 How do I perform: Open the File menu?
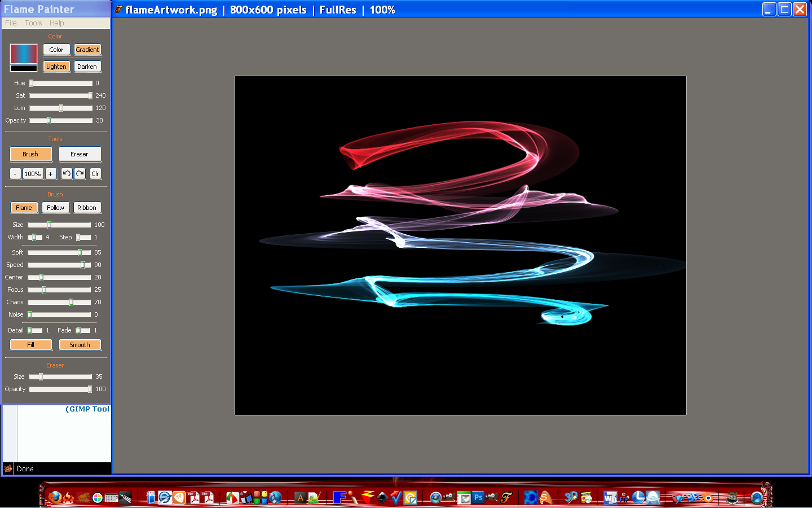point(10,23)
